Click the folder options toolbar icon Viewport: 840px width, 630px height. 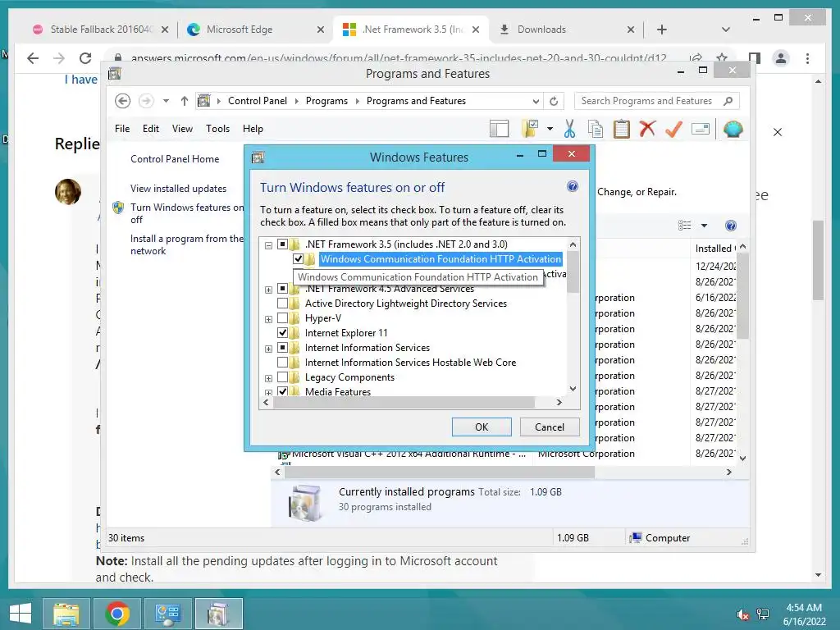tap(530, 129)
